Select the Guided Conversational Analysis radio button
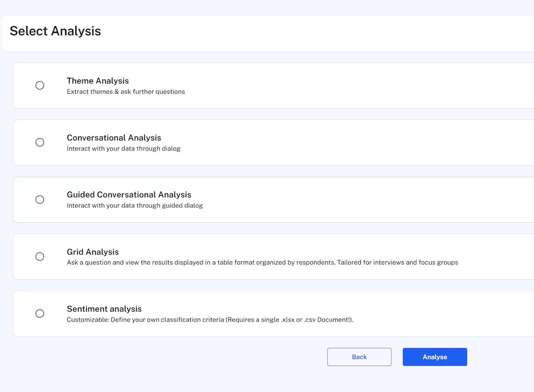This screenshot has width=534, height=392. [40, 200]
